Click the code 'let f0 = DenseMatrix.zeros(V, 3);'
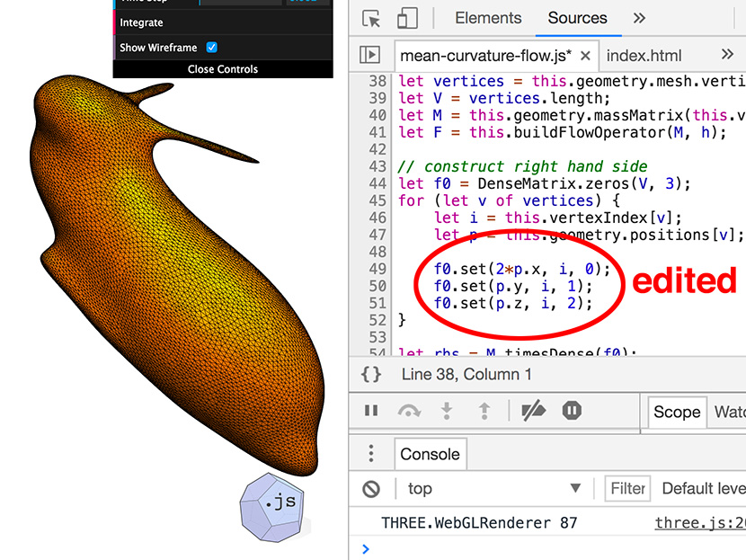This screenshot has height=560, width=746. click(545, 183)
